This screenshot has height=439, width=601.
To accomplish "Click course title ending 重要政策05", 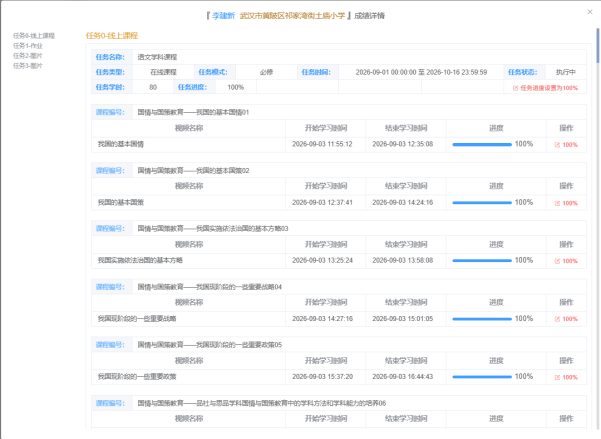I will pos(210,345).
